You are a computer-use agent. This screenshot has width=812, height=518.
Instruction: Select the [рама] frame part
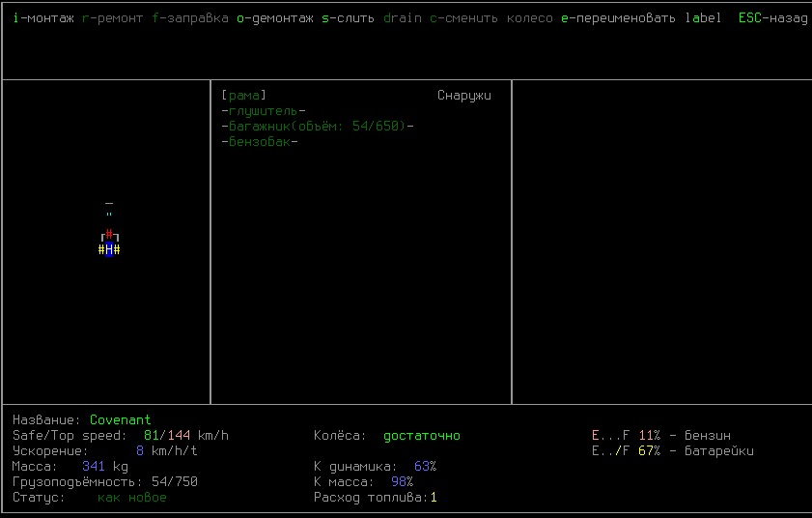[244, 96]
